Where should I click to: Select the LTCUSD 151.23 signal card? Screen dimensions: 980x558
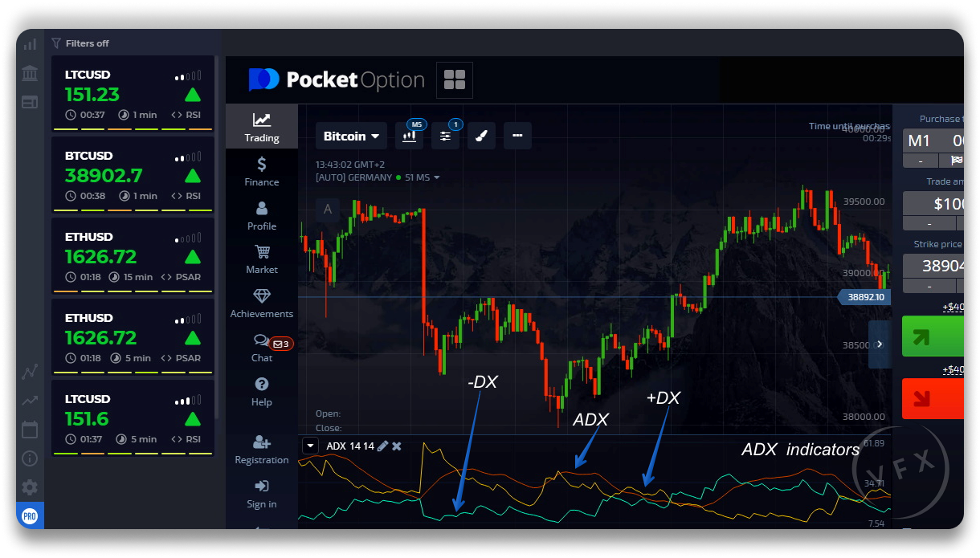133,94
